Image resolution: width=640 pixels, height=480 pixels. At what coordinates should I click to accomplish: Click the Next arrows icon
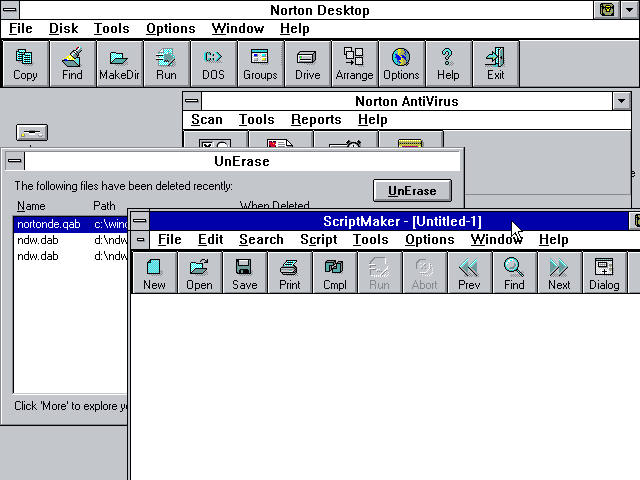click(x=559, y=272)
